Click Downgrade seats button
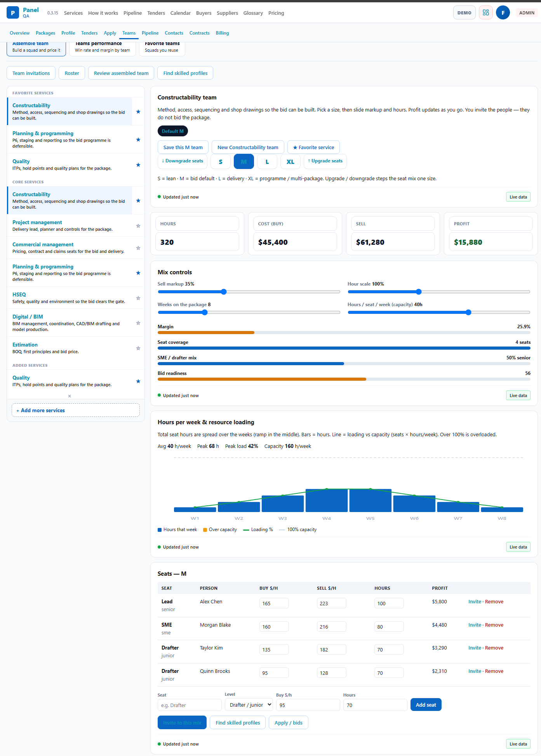This screenshot has height=756, width=541. point(183,161)
